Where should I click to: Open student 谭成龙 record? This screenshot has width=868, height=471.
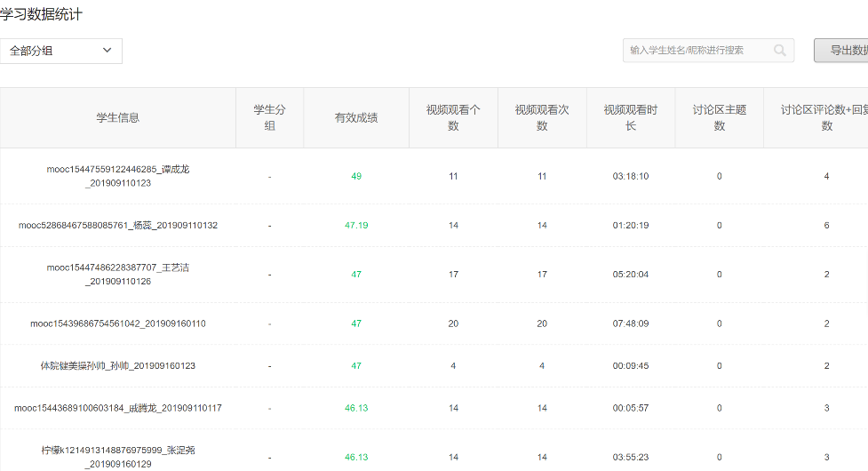pyautogui.click(x=118, y=176)
